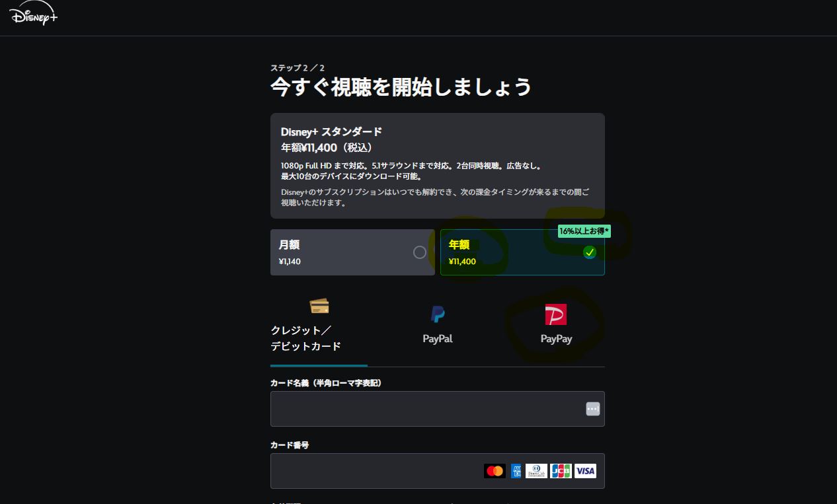The image size is (837, 504).
Task: Click the Disney+ logo
Action: pyautogui.click(x=34, y=13)
